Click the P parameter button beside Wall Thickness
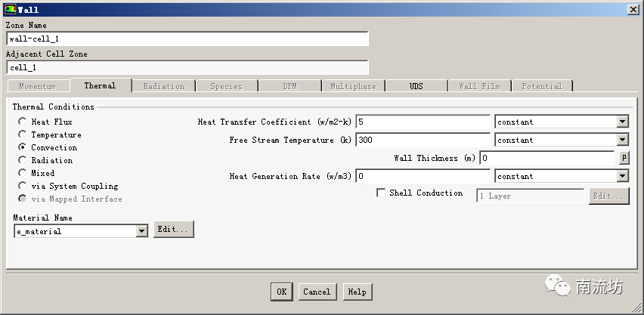 click(624, 158)
